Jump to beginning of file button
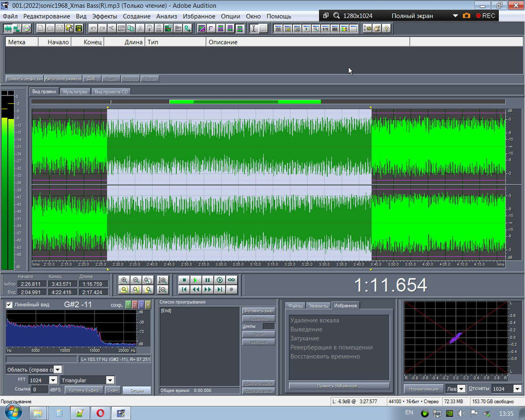The image size is (525, 420). 184,290
